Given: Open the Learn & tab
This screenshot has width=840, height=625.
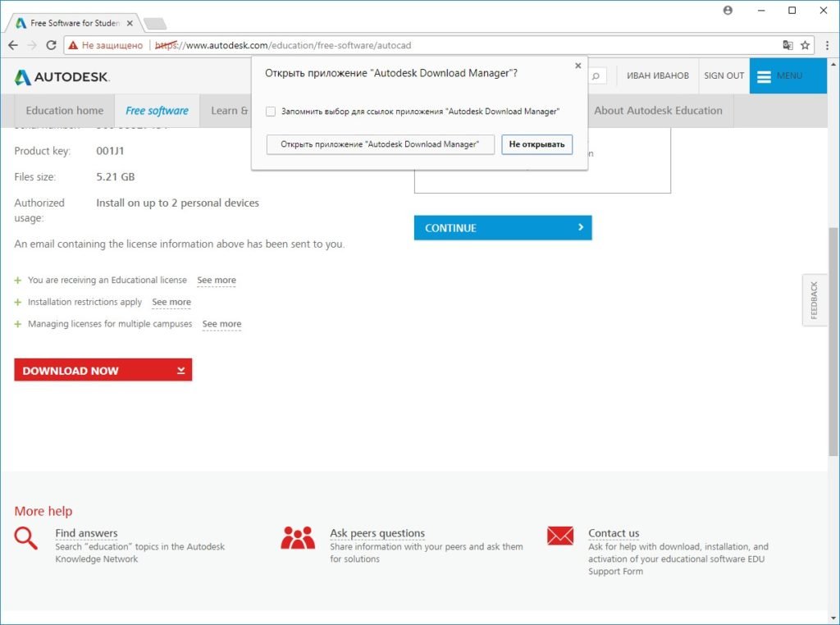Looking at the screenshot, I should [229, 111].
